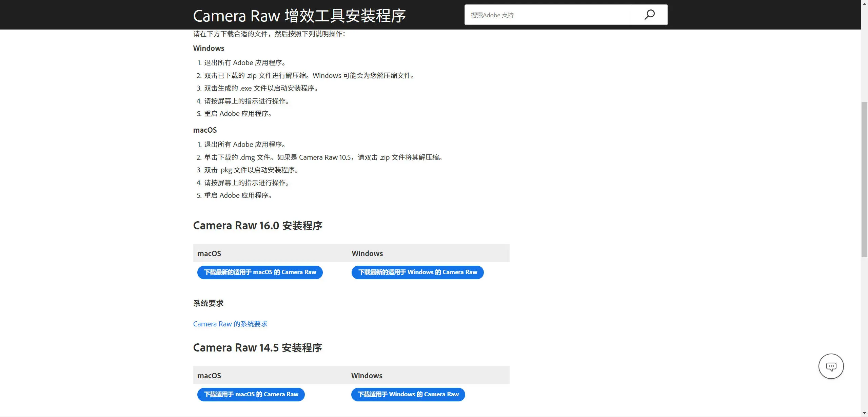Image resolution: width=868 pixels, height=417 pixels.
Task: Click the search magnifier icon
Action: pyautogui.click(x=649, y=15)
